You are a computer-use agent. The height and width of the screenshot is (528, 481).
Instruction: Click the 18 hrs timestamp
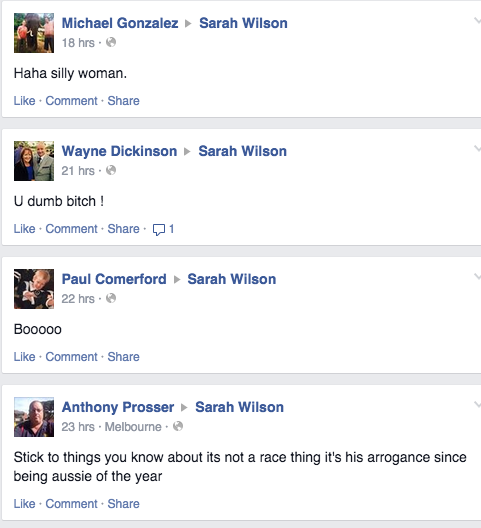[x=78, y=43]
